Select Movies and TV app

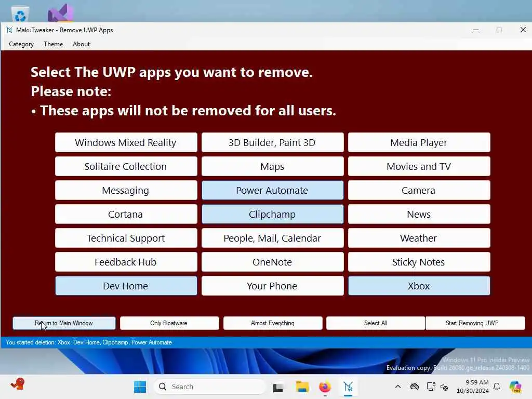[419, 166]
